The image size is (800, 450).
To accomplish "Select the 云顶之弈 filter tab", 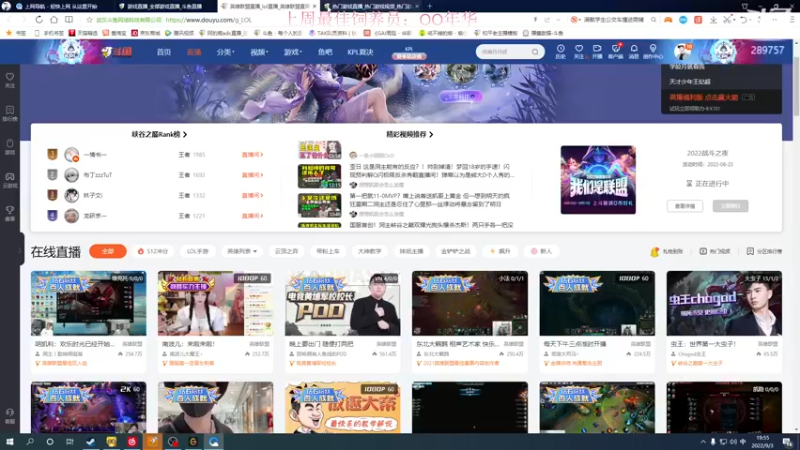I will pos(286,251).
